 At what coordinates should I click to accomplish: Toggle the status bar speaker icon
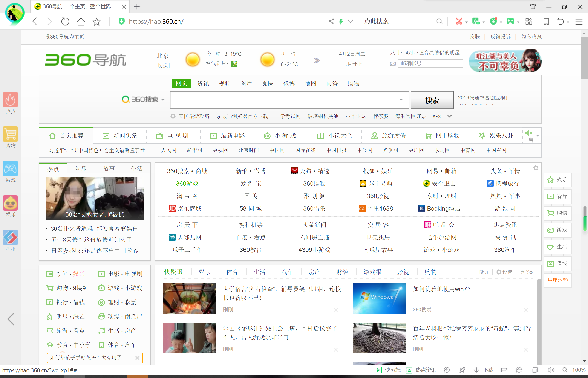(551, 370)
